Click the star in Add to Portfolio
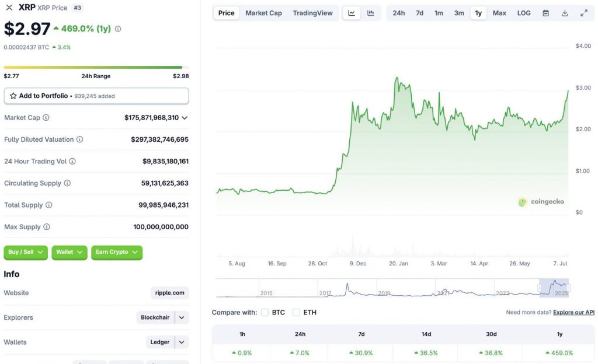 [13, 95]
